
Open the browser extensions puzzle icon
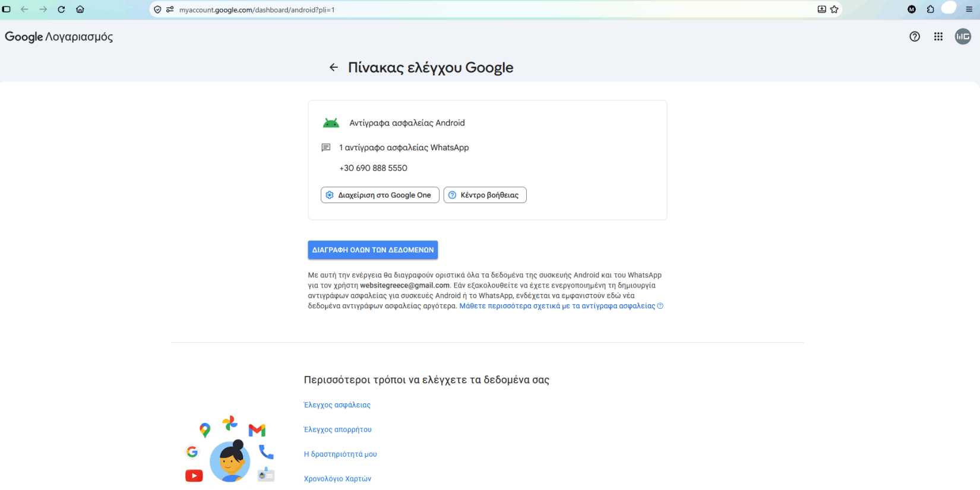pos(931,10)
